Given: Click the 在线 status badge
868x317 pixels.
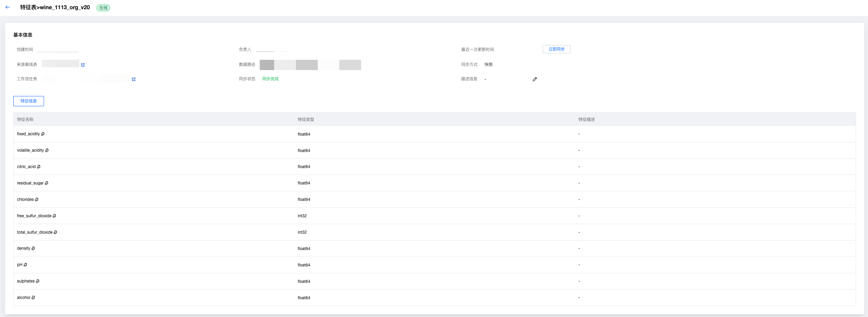Looking at the screenshot, I should pyautogui.click(x=103, y=8).
